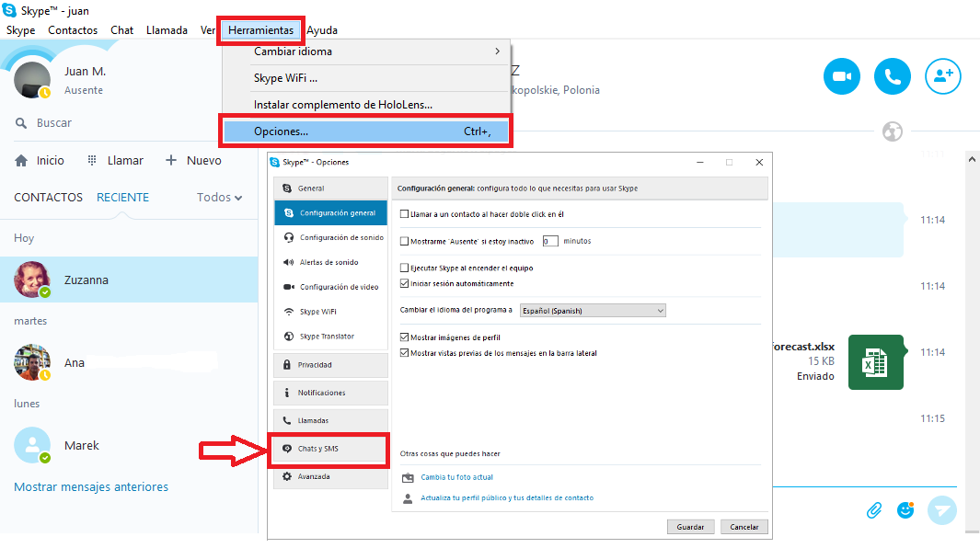This screenshot has width=980, height=548.
Task: Open the Contactos menu
Action: coord(73,30)
